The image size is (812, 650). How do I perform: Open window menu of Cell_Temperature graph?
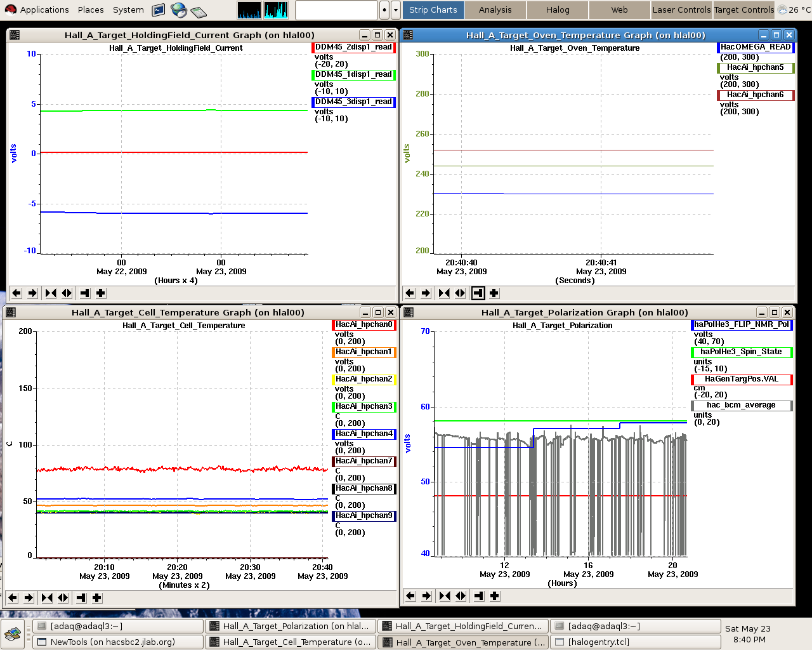coord(11,312)
